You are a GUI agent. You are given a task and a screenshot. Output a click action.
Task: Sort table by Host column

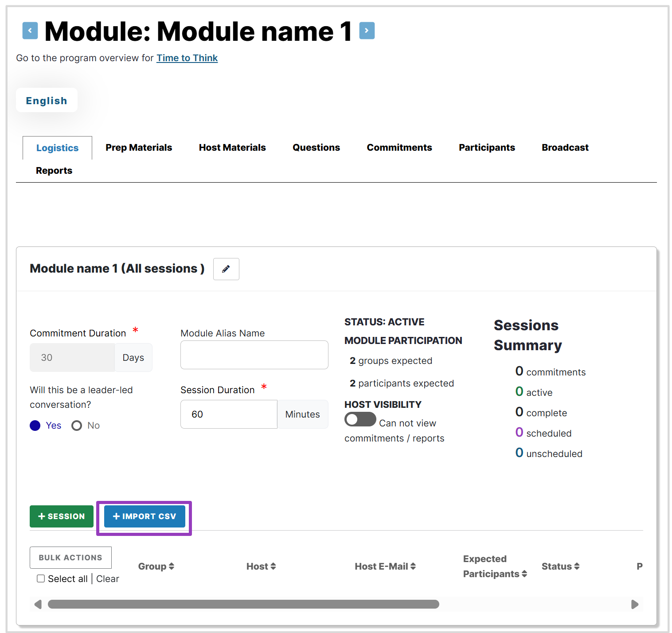tap(261, 566)
